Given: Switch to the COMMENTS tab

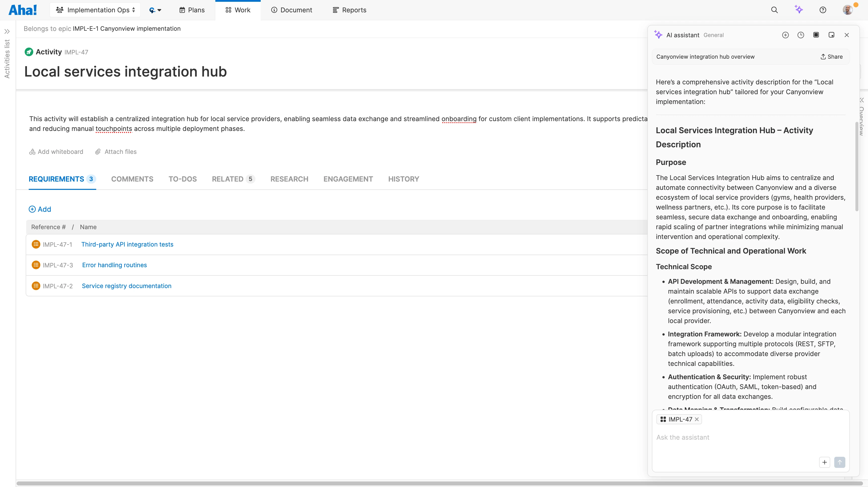Looking at the screenshot, I should 132,179.
